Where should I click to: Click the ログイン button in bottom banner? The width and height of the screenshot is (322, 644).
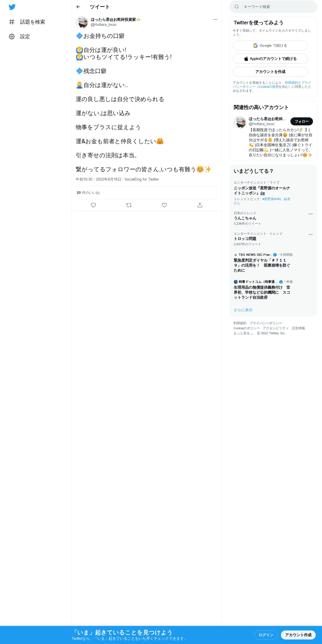pos(266,635)
